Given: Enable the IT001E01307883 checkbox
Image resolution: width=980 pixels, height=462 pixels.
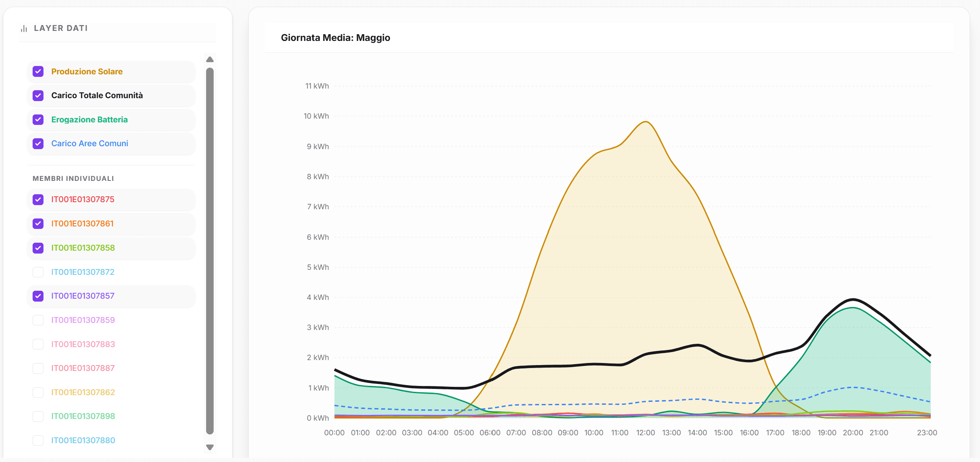Looking at the screenshot, I should click(38, 344).
